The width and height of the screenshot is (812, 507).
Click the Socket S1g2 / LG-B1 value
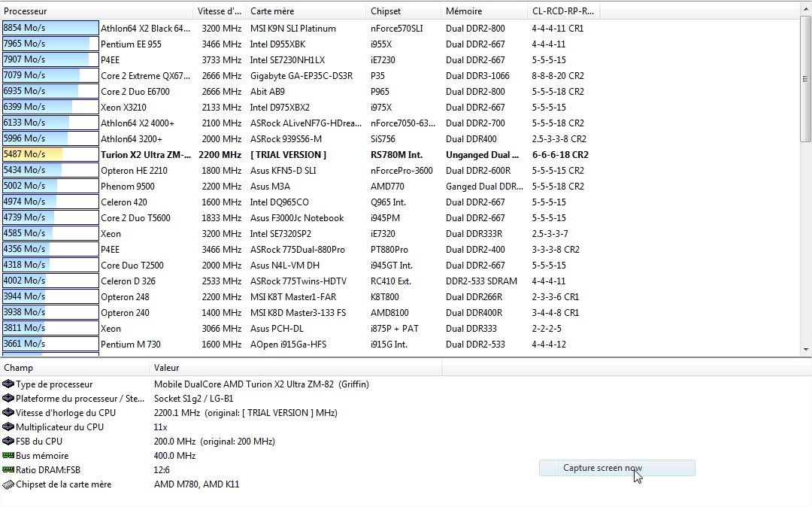[194, 398]
